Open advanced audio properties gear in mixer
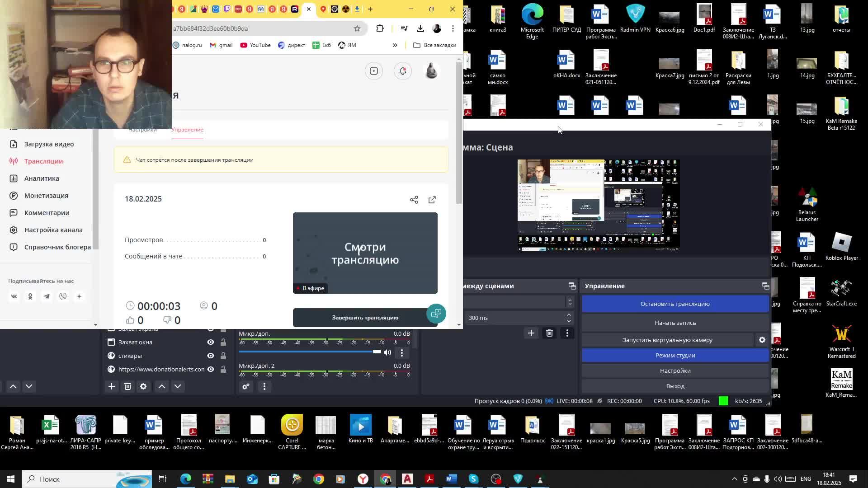The width and height of the screenshot is (868, 488). click(246, 386)
